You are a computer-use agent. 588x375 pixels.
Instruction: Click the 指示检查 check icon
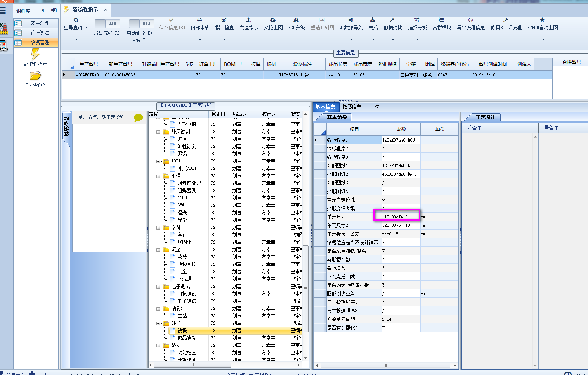[x=224, y=20]
